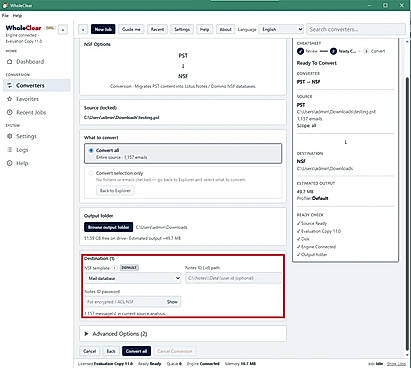The height and width of the screenshot is (368, 411).
Task: Click the Cancel button at the bottom
Action: pos(89,351)
